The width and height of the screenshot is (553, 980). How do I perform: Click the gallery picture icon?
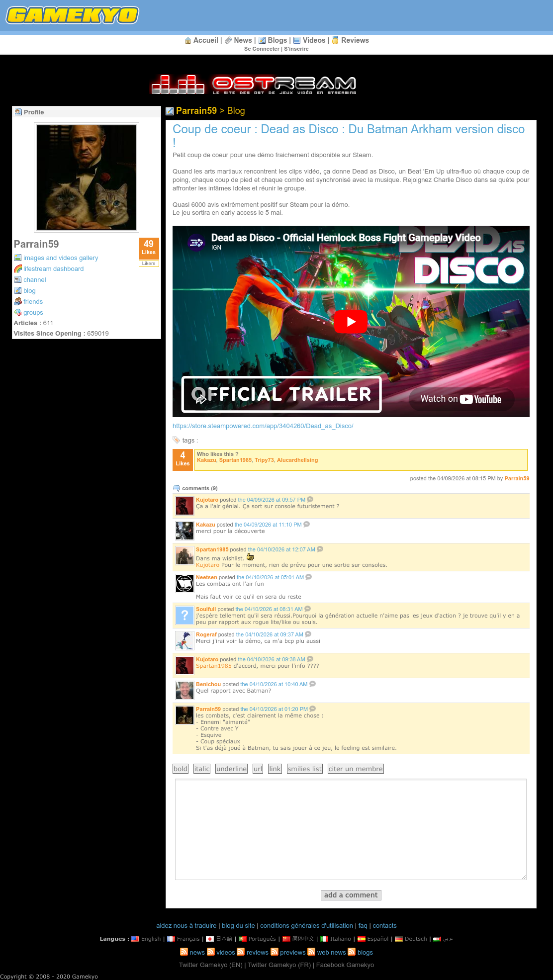18,258
